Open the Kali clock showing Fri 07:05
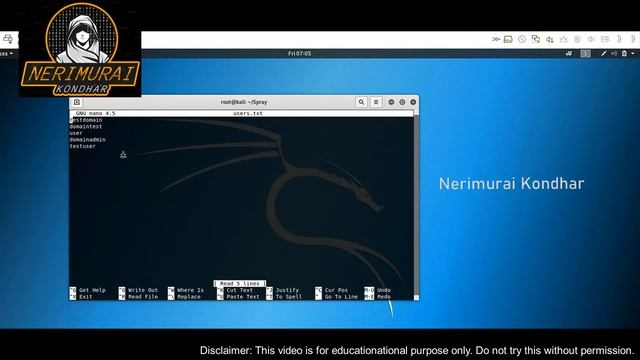 click(300, 53)
